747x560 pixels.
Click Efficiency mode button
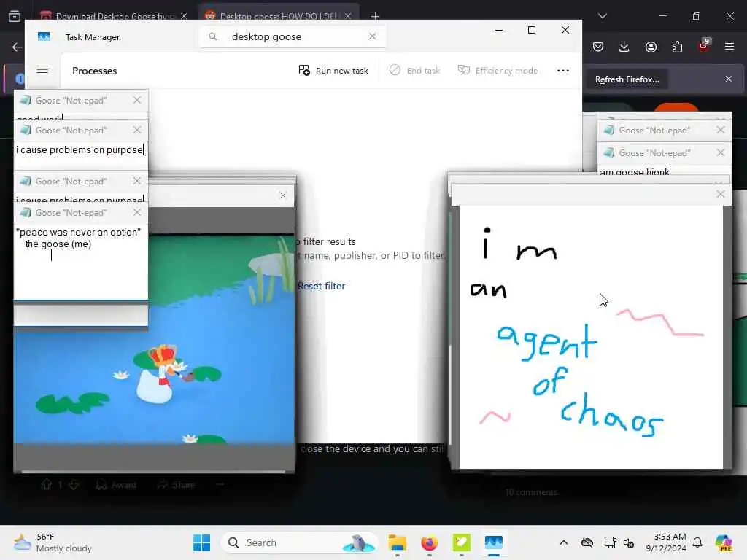pos(498,71)
